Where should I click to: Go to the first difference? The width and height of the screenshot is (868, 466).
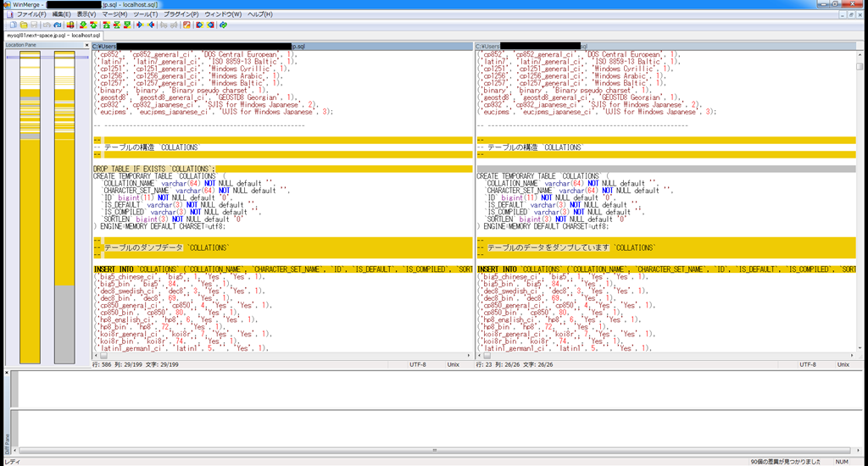click(x=106, y=25)
